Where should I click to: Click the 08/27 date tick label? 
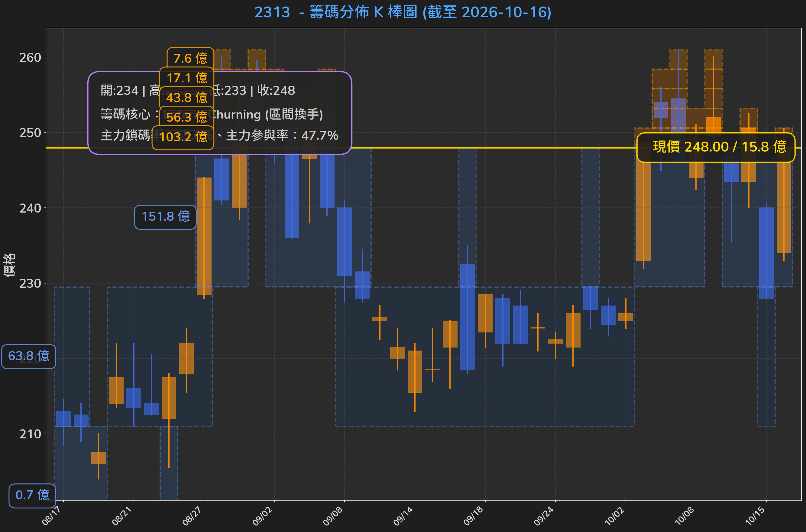(192, 516)
